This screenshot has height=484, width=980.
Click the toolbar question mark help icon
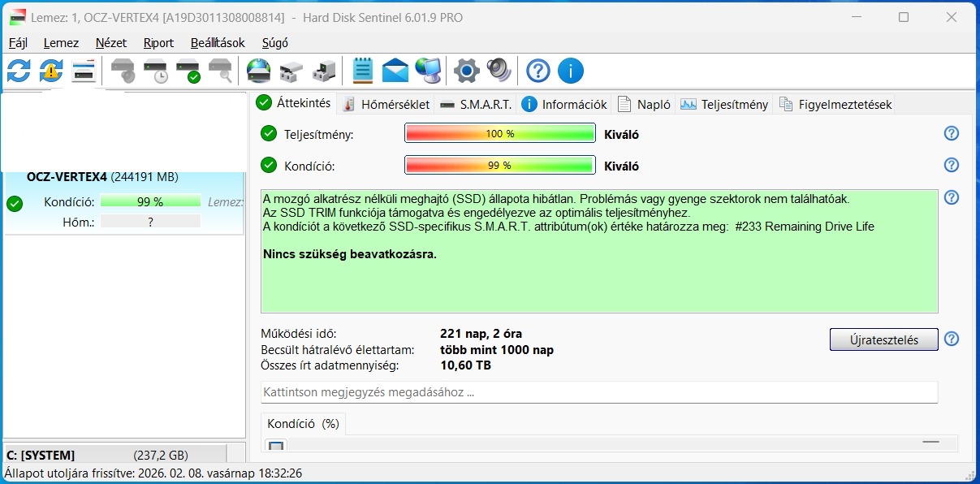click(538, 71)
